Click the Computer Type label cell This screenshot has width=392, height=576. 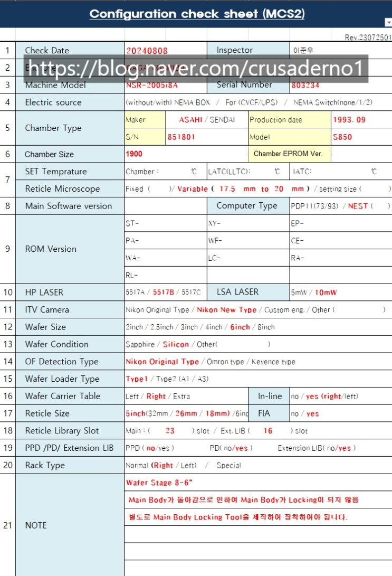coord(248,206)
